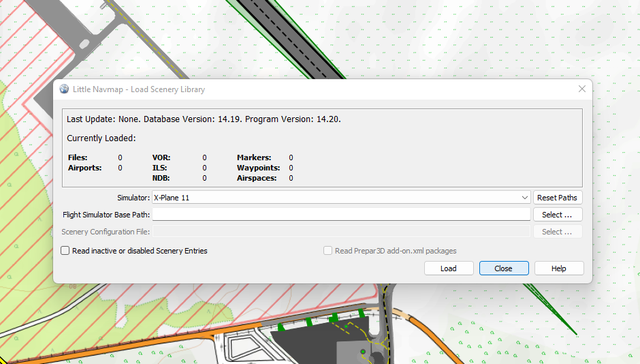Click inside the Flight Simulator Base Path field
Image resolution: width=640 pixels, height=364 pixels.
(x=341, y=214)
